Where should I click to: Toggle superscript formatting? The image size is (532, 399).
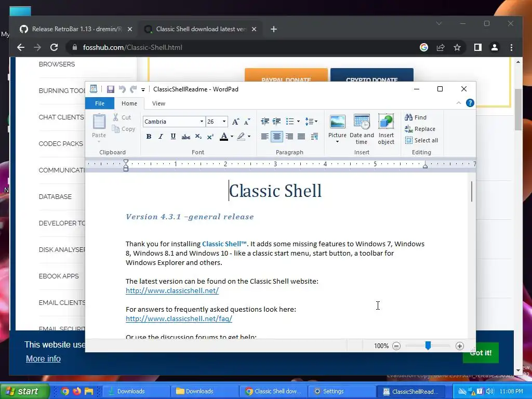pos(210,137)
